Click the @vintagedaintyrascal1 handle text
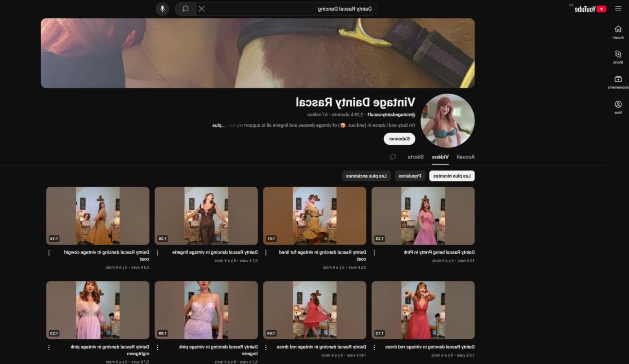The height and width of the screenshot is (364, 629). (391, 115)
